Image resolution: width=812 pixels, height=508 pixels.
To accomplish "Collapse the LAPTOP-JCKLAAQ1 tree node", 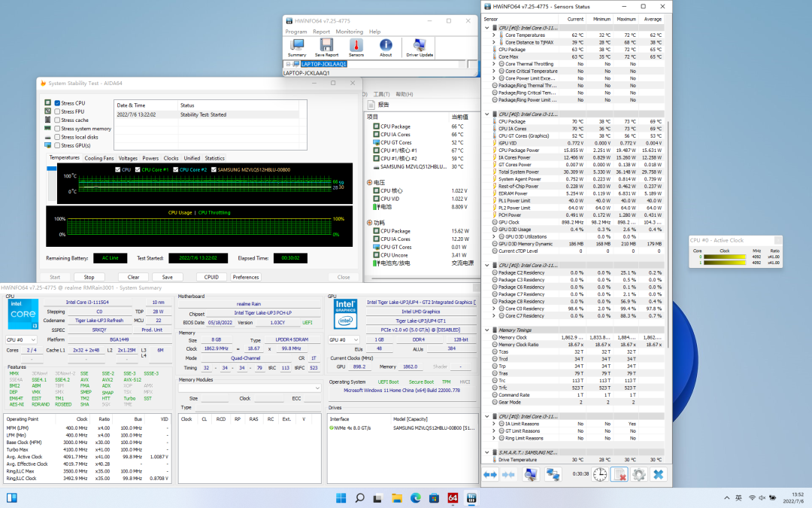I will click(288, 65).
